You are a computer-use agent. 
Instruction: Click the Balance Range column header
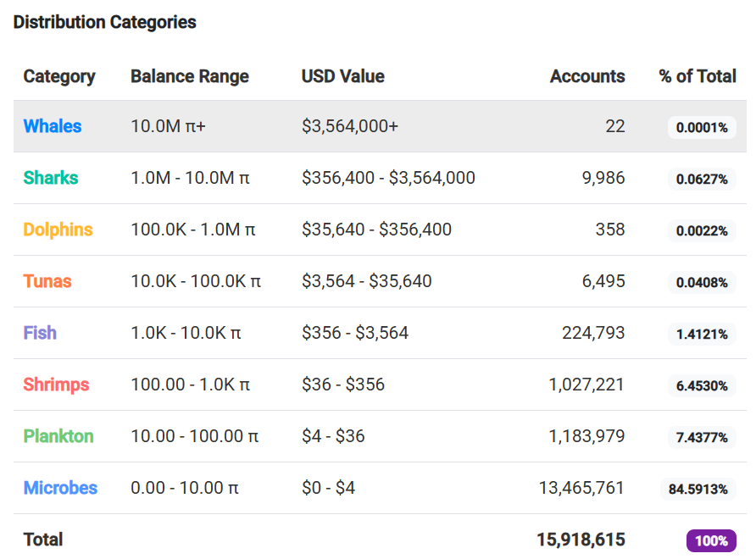click(190, 76)
